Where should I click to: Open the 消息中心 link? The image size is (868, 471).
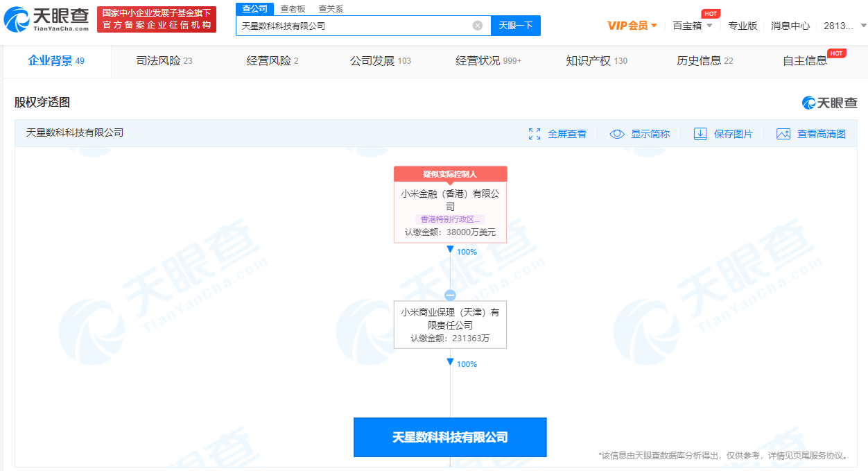pyautogui.click(x=790, y=26)
